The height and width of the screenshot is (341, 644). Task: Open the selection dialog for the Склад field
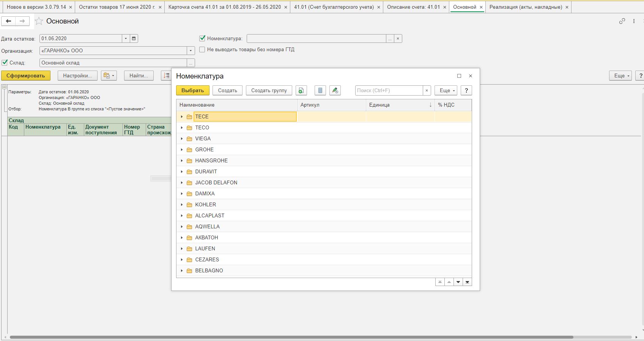click(x=191, y=63)
